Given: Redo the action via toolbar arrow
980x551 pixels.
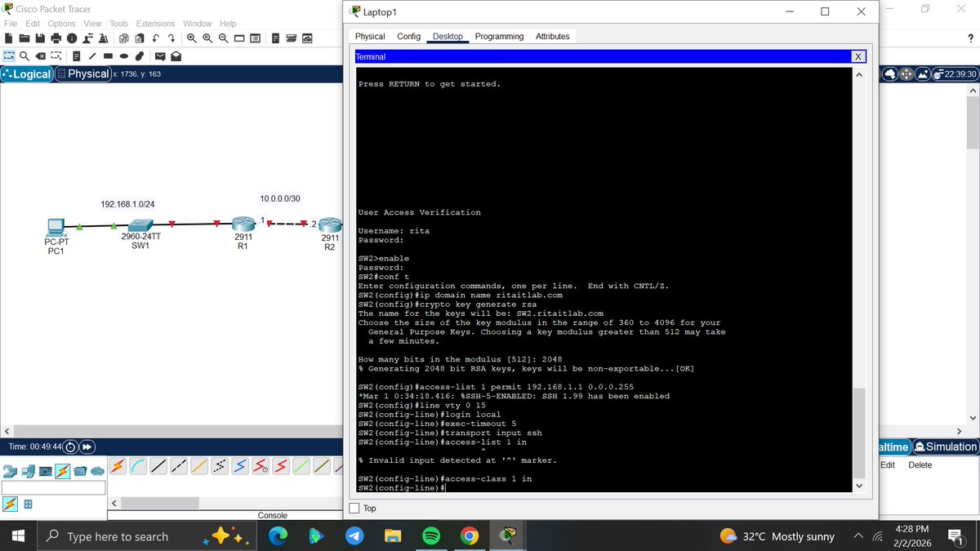Looking at the screenshot, I should pos(171,38).
